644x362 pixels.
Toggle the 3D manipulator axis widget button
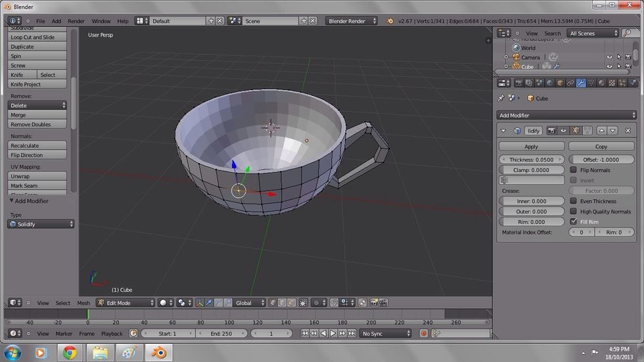pos(199,303)
